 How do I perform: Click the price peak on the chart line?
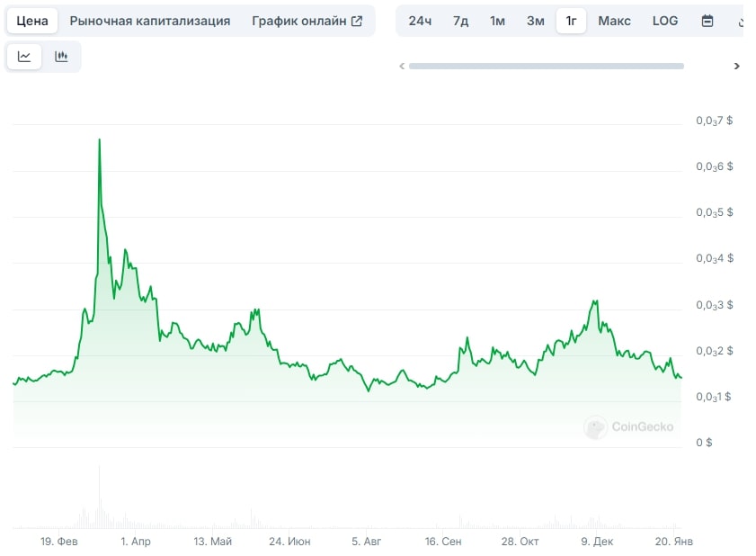(99, 139)
